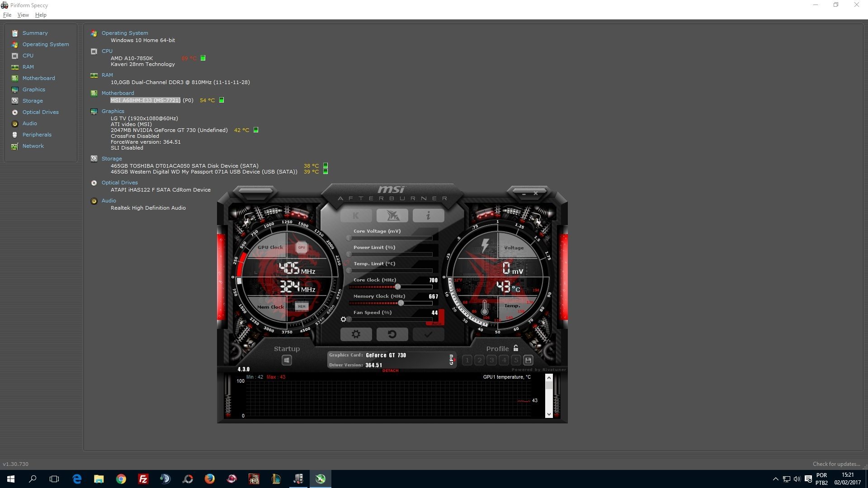
Task: Click the Core Clock slider handle
Action: click(x=397, y=287)
